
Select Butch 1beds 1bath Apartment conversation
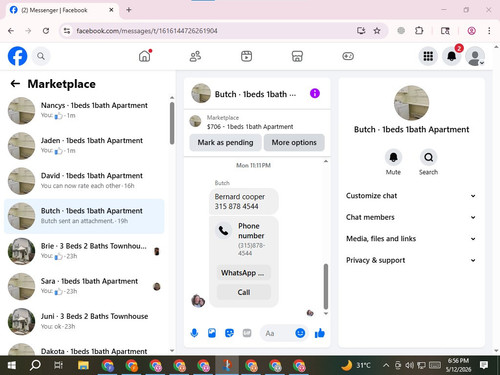84,216
